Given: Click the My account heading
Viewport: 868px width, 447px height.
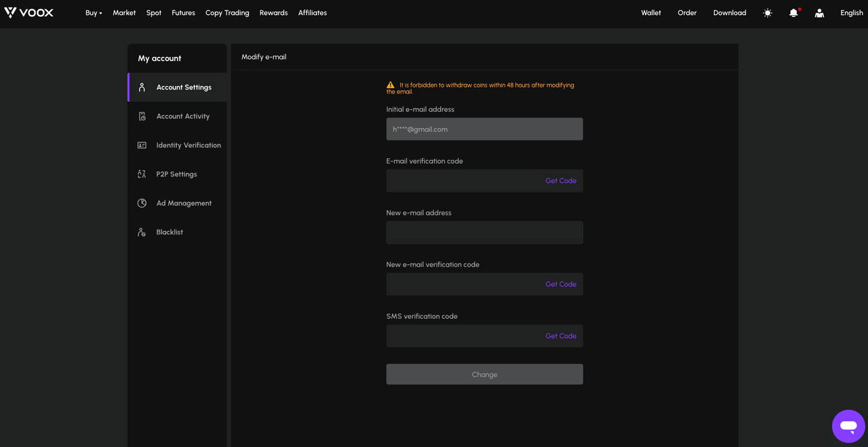Looking at the screenshot, I should coord(159,58).
